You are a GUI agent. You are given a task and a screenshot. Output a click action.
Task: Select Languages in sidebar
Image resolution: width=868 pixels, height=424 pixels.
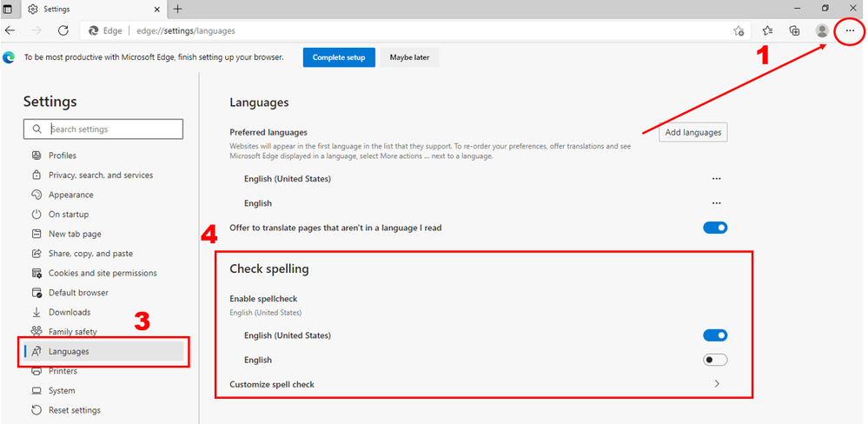coord(103,352)
